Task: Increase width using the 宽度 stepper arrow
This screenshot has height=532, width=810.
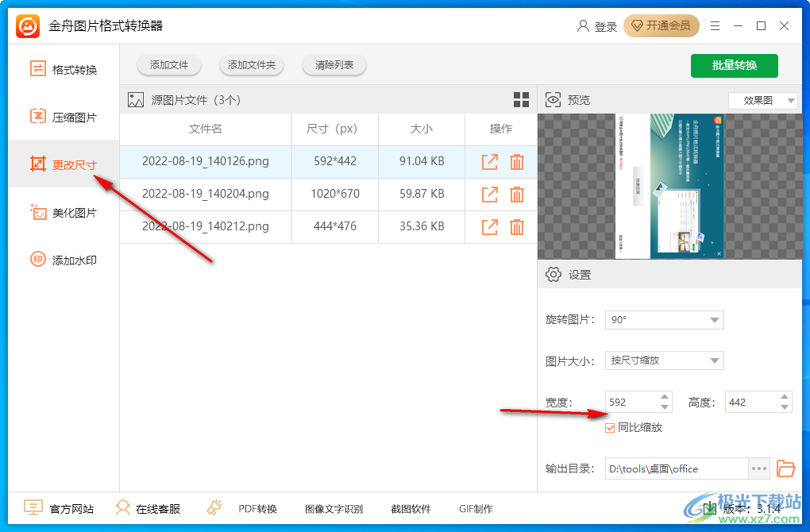Action: [664, 397]
